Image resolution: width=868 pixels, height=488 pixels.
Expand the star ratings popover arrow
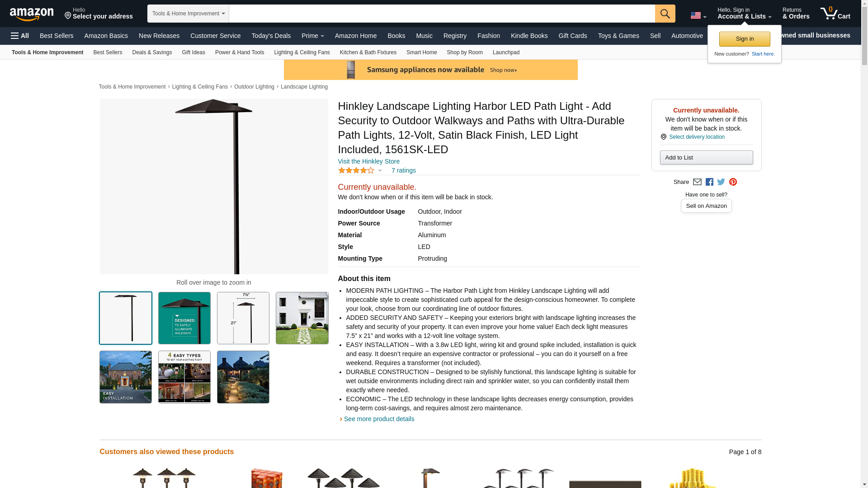[x=380, y=170]
